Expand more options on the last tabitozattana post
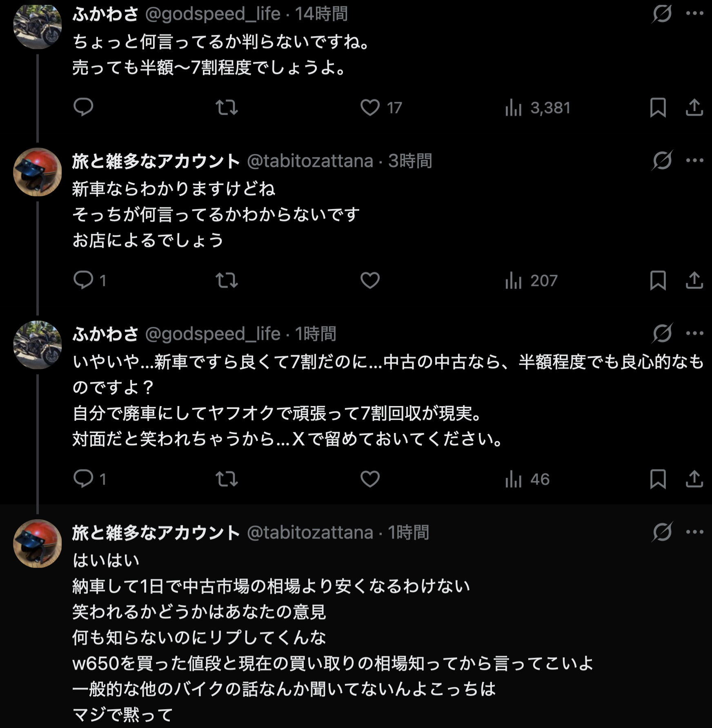 point(694,532)
